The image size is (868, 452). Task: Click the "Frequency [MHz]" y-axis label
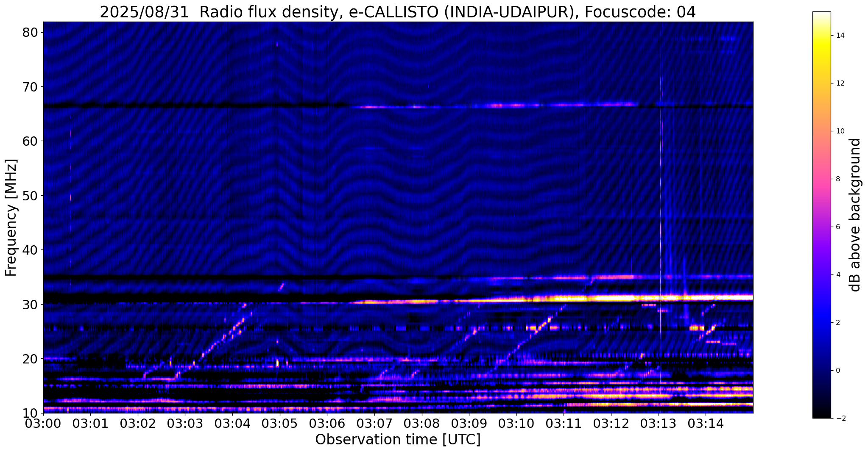[11, 217]
